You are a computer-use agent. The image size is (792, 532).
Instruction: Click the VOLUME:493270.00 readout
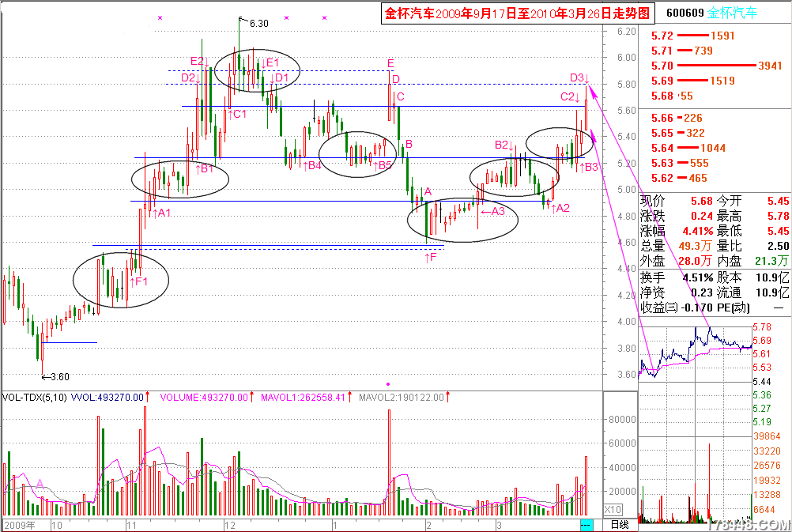[204, 398]
